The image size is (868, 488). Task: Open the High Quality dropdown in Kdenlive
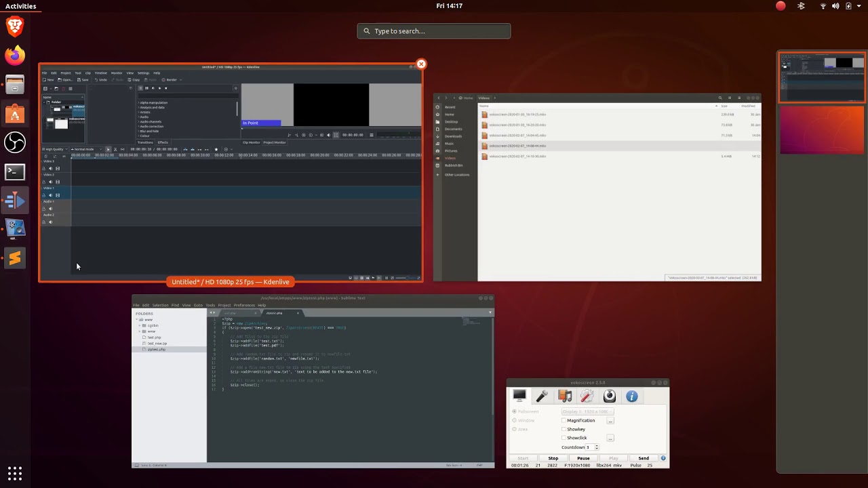54,149
